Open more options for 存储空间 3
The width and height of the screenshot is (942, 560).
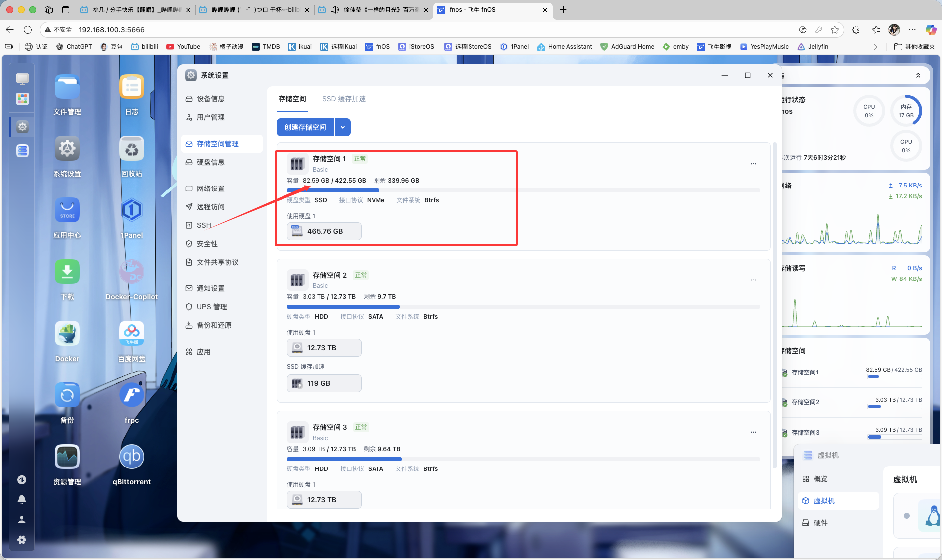coord(754,432)
